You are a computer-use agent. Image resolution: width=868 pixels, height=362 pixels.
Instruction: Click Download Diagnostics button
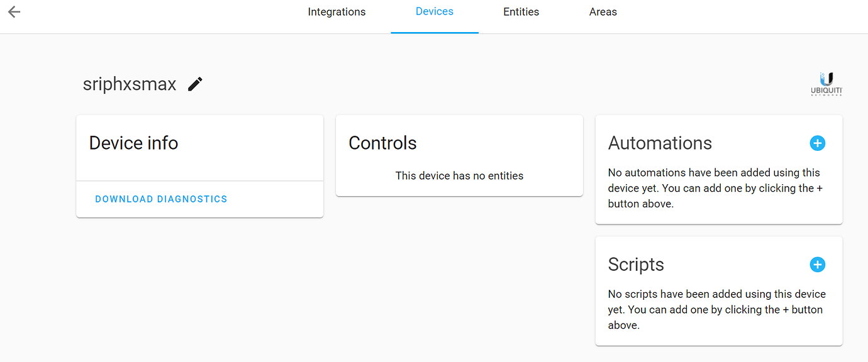[162, 199]
